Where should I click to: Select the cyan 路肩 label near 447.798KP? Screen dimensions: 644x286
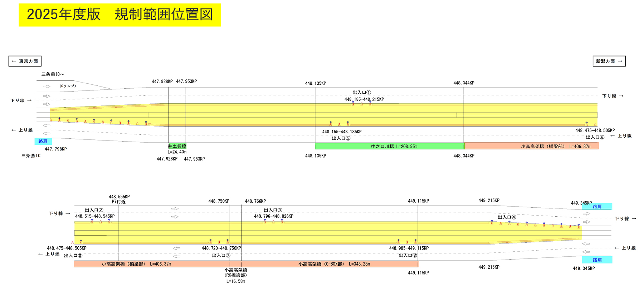pyautogui.click(x=43, y=141)
